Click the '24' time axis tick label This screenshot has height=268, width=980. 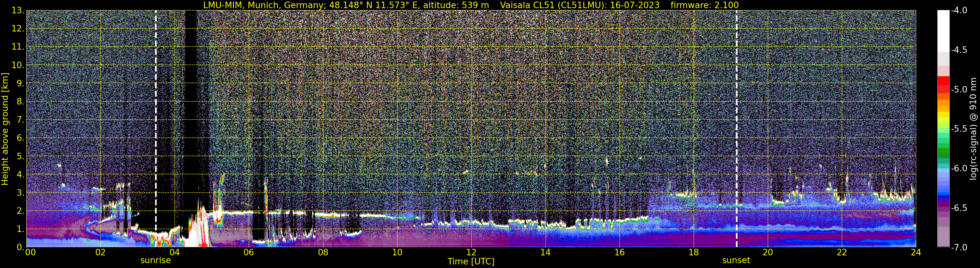click(916, 253)
